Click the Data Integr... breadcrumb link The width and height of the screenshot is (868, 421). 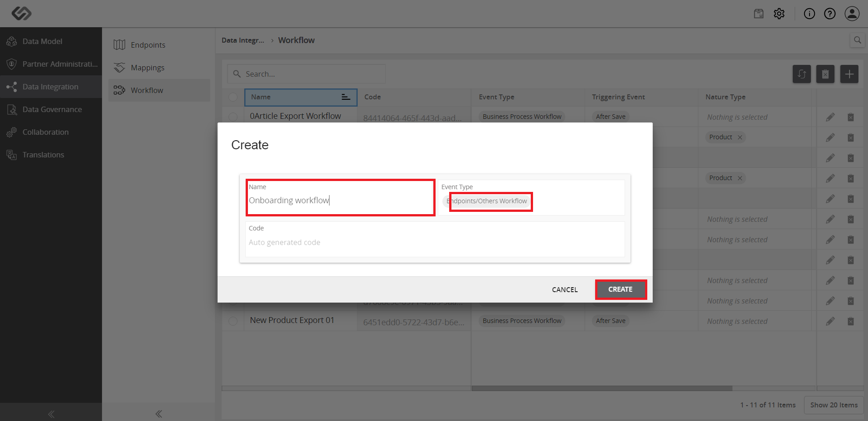tap(242, 40)
